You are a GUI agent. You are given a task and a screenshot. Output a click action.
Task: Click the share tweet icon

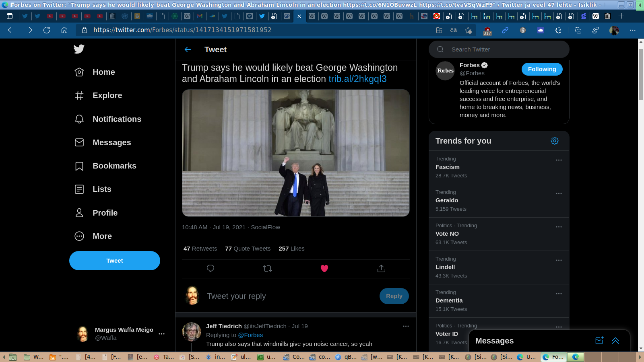(x=381, y=268)
